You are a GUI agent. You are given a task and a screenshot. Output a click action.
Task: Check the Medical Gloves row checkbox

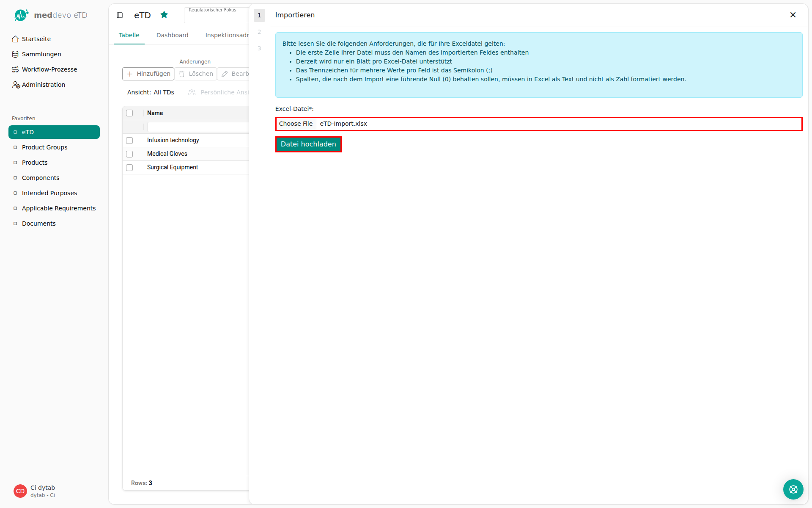tap(129, 154)
